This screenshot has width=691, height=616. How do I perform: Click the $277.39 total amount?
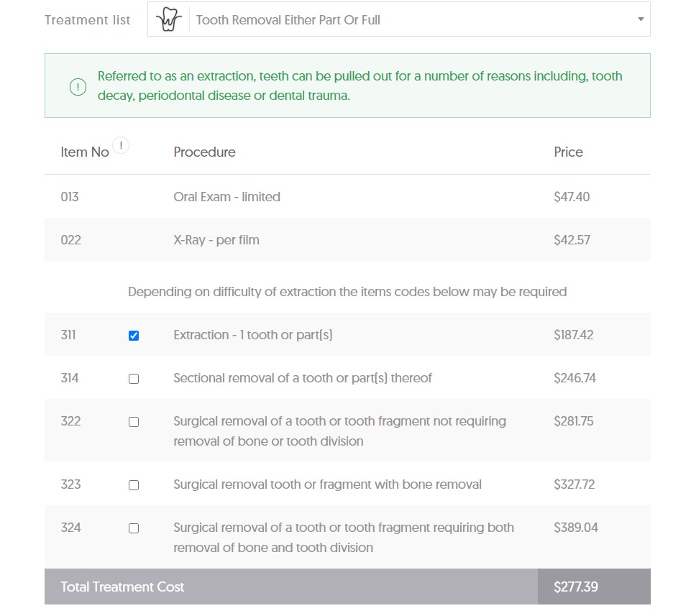click(x=575, y=587)
